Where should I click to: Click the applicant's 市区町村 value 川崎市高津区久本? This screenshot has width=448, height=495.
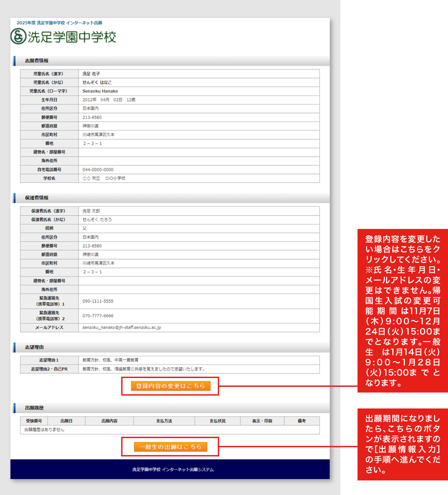pos(99,135)
